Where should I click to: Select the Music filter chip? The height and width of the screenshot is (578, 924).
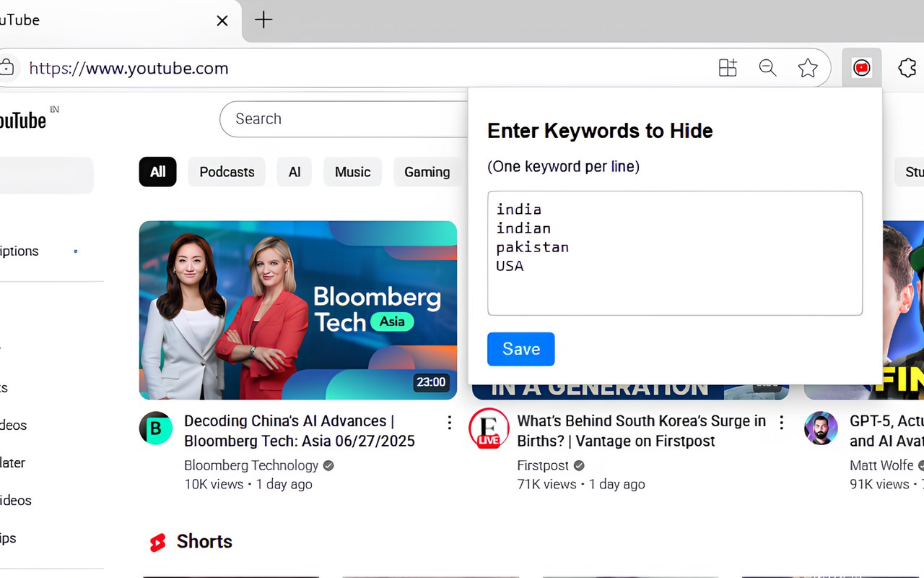(352, 172)
